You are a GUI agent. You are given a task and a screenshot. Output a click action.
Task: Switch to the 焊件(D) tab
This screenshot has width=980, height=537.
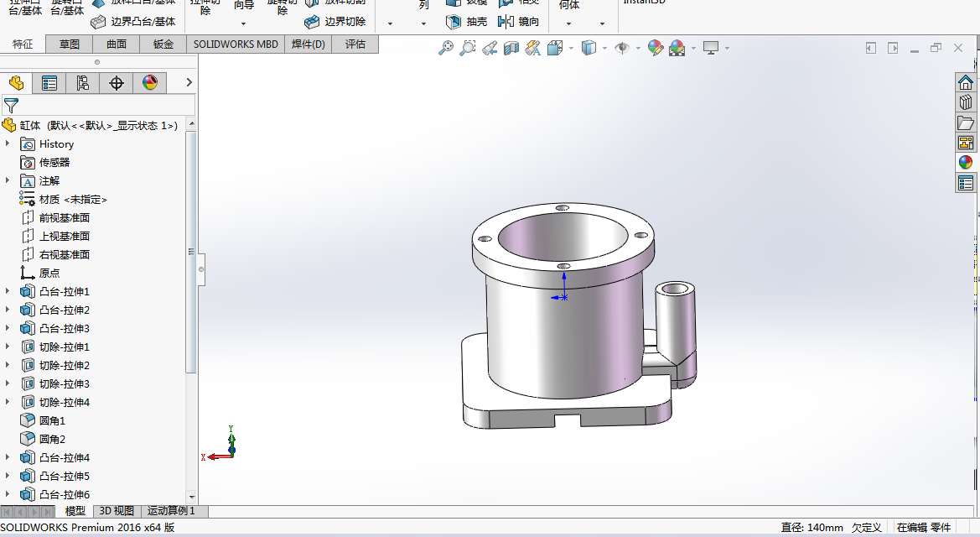309,44
